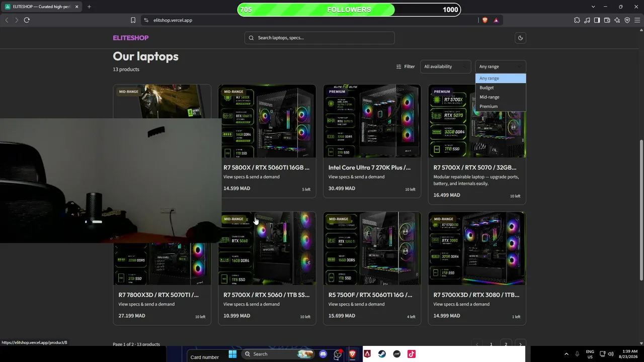
Task: Open the Brave Shields lion icon
Action: (485, 20)
